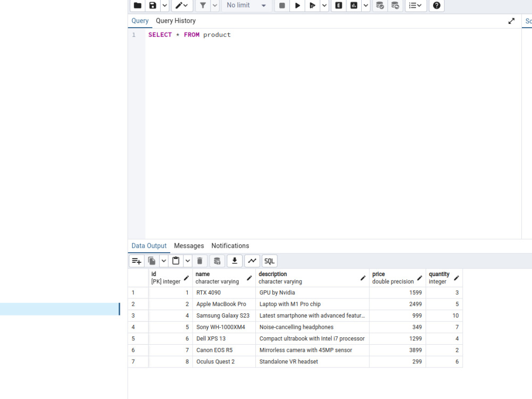
Task: Add a new row with the add icon
Action: tap(136, 261)
